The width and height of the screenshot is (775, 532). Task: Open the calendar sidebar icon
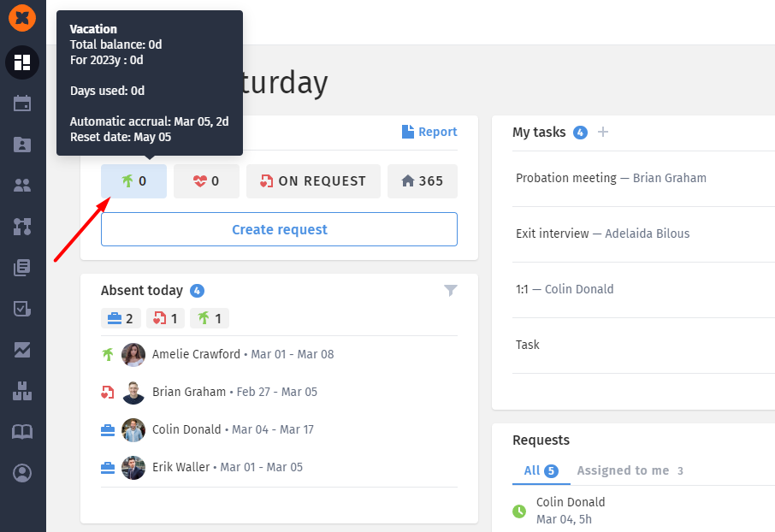22,103
